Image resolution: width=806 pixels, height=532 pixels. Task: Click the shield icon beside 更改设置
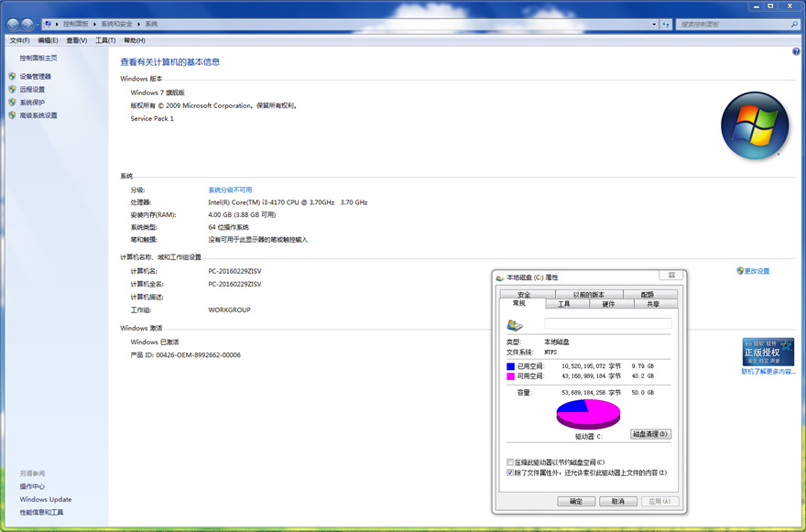(x=740, y=270)
